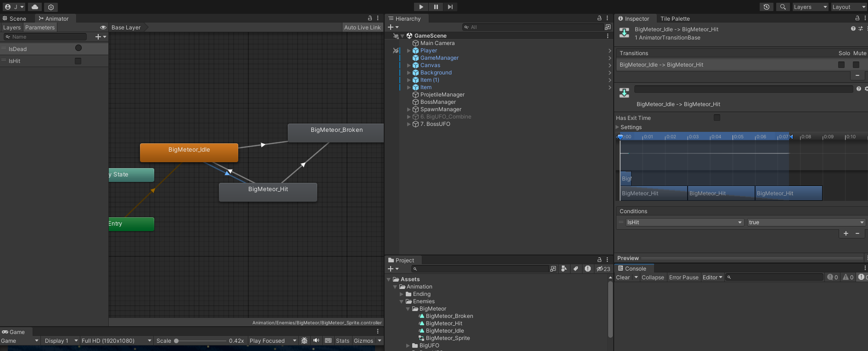Open Project search by type icon
The width and height of the screenshot is (868, 351).
[564, 269]
